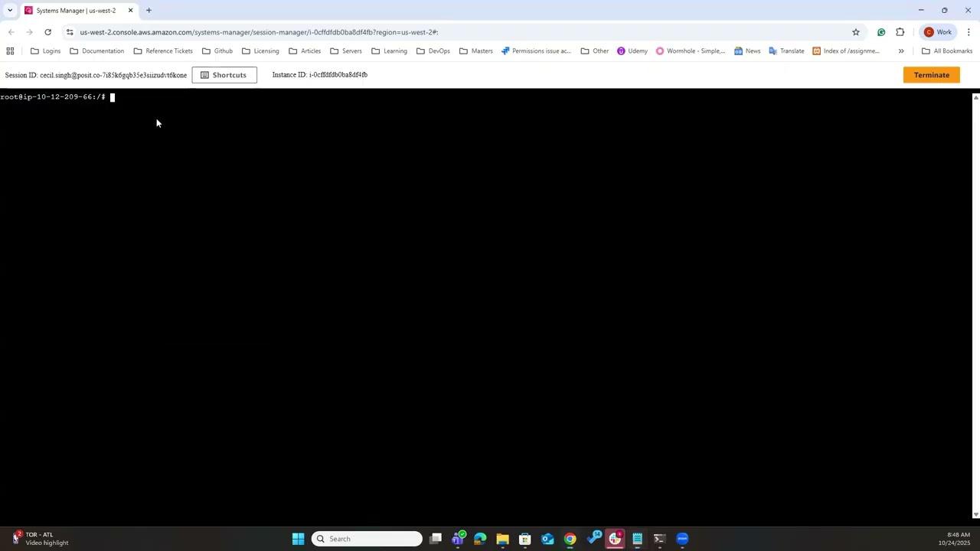Open File Explorer from the taskbar

[x=502, y=539]
